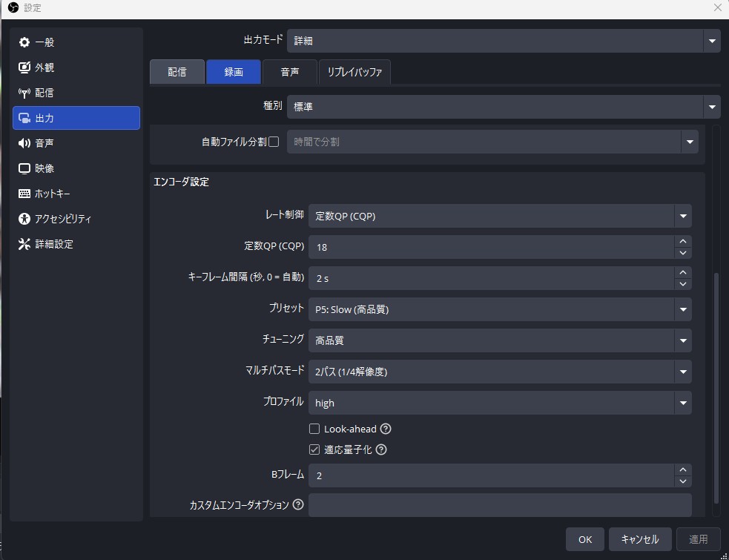Open the 外観 settings page
729x560 pixels.
point(76,67)
